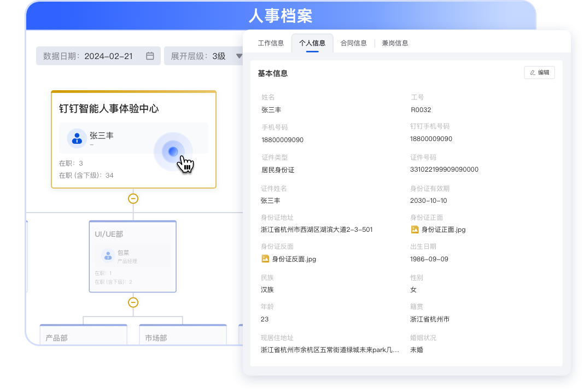Open the calendar icon next to 数据日期

(x=150, y=56)
